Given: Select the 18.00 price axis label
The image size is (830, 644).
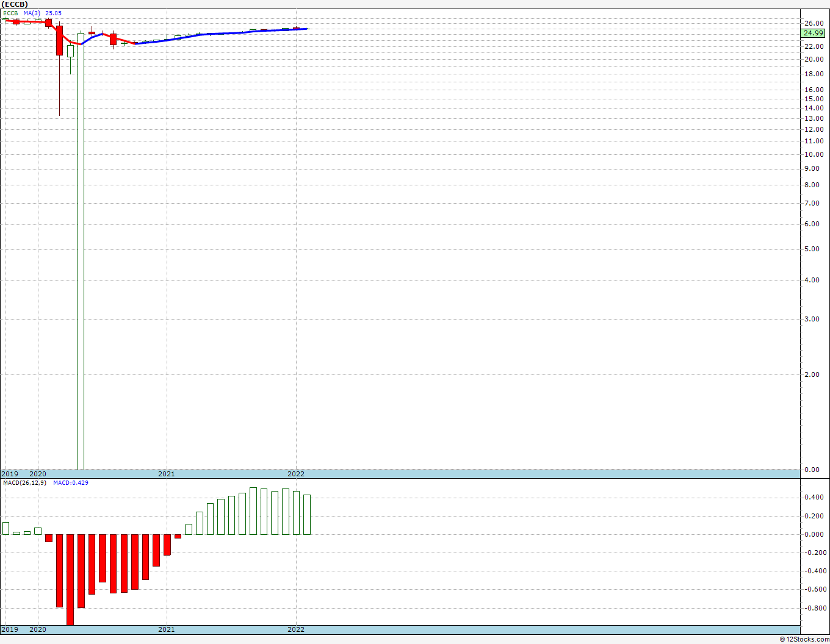Looking at the screenshot, I should pyautogui.click(x=814, y=74).
